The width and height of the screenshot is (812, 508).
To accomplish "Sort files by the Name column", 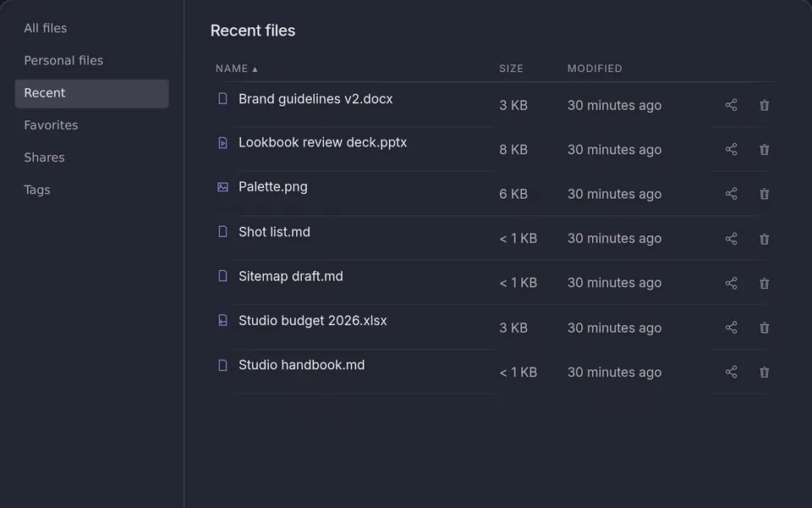I will point(236,69).
